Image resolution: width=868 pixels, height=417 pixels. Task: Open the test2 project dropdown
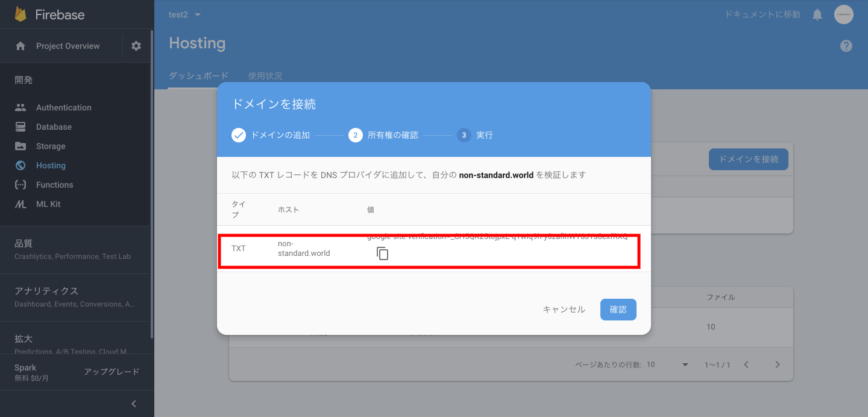pos(185,14)
